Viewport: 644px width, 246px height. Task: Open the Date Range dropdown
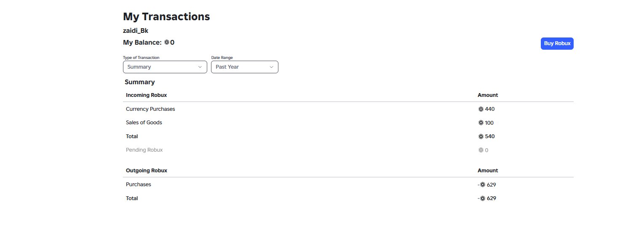[245, 67]
